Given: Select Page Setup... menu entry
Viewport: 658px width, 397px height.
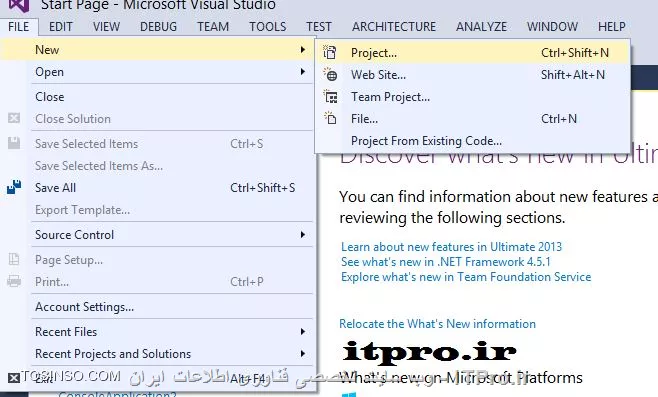Looking at the screenshot, I should 157,260.
